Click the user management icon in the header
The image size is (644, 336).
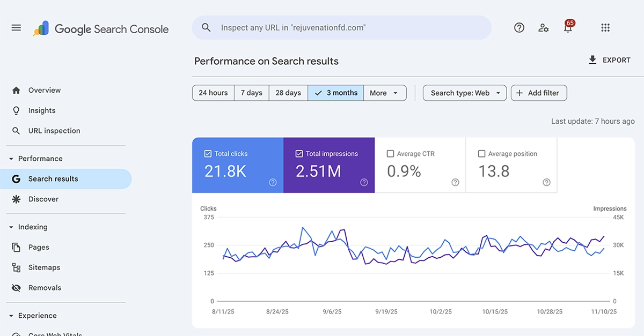coord(544,27)
